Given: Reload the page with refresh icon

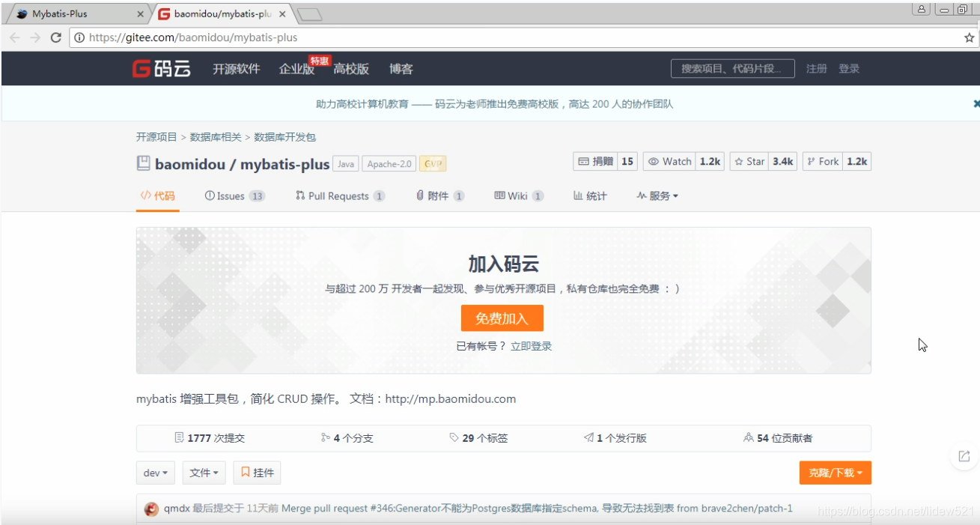Looking at the screenshot, I should 55,37.
